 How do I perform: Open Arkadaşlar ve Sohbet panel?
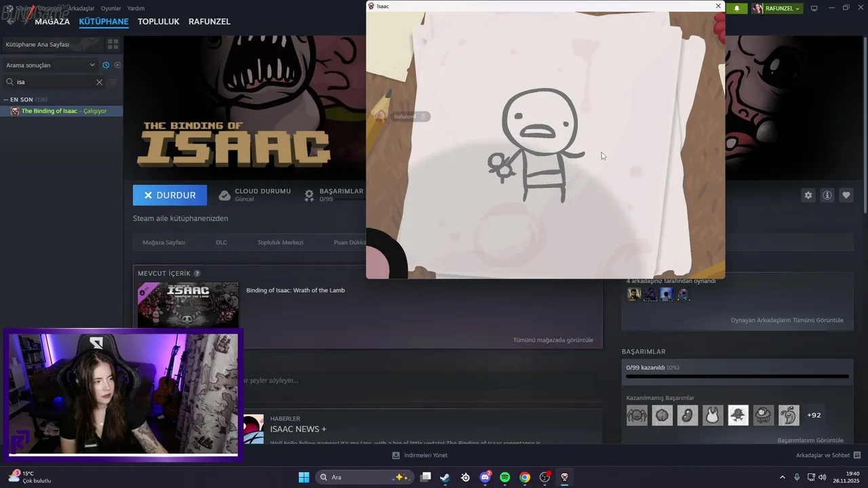[x=828, y=455]
